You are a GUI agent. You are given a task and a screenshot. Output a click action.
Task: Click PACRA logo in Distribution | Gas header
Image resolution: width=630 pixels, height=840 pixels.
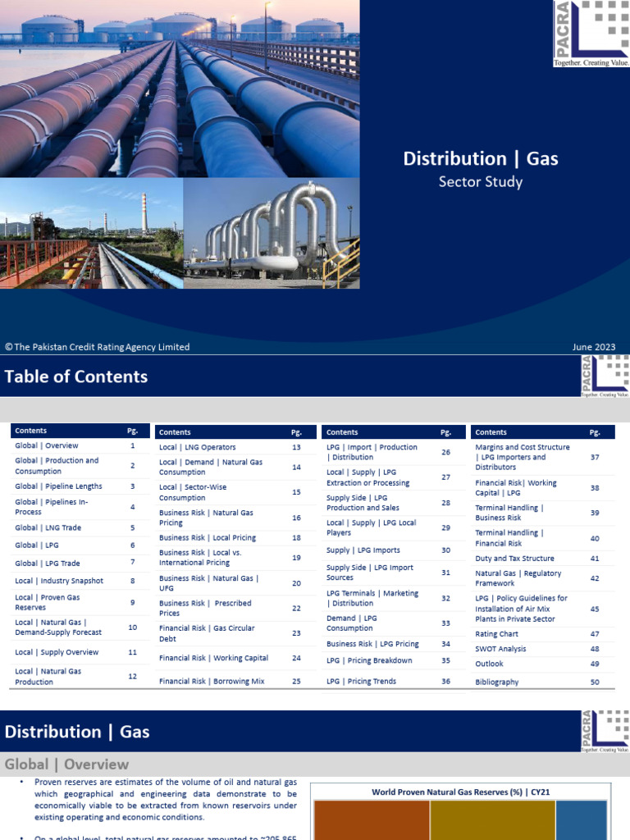[x=605, y=731]
